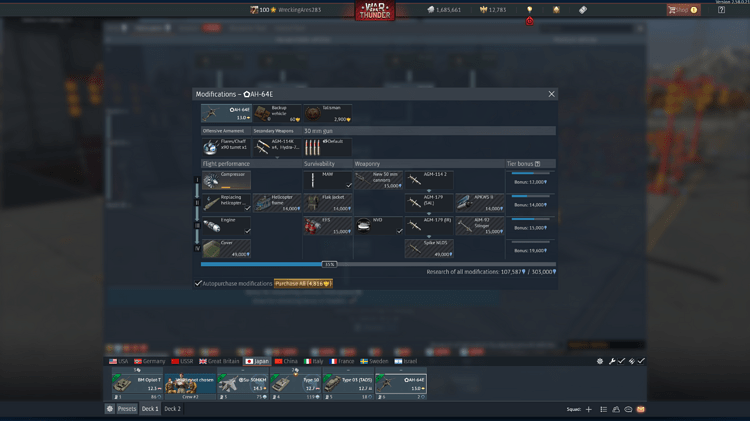750x421 pixels.
Task: Select the Type 03 (TADS) crew slot
Action: coord(348,384)
